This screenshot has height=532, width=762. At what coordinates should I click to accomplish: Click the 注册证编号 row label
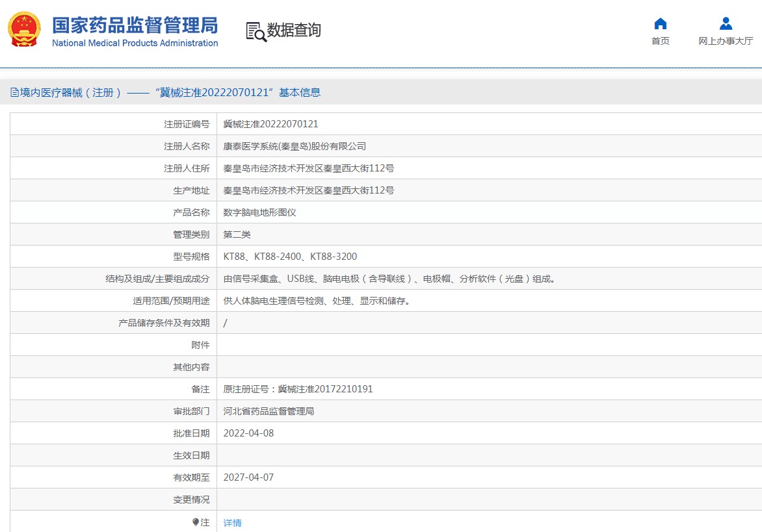[x=187, y=124]
